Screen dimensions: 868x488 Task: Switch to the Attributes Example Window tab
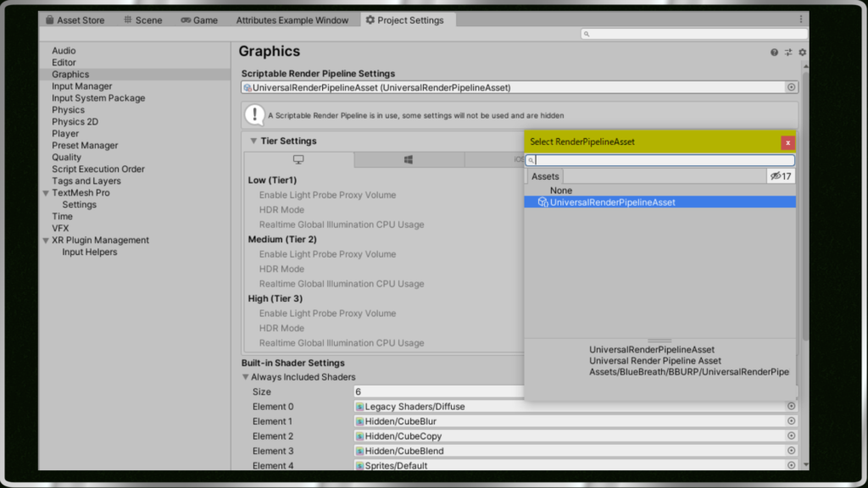click(x=292, y=20)
